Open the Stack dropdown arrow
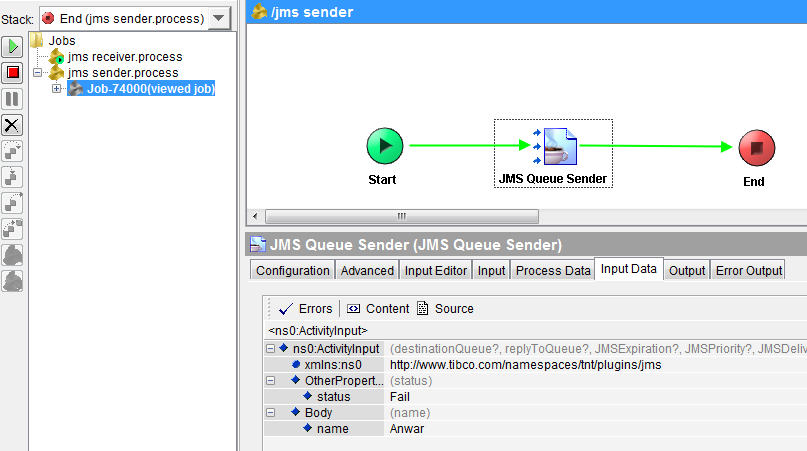This screenshot has height=451, width=807. coord(219,19)
